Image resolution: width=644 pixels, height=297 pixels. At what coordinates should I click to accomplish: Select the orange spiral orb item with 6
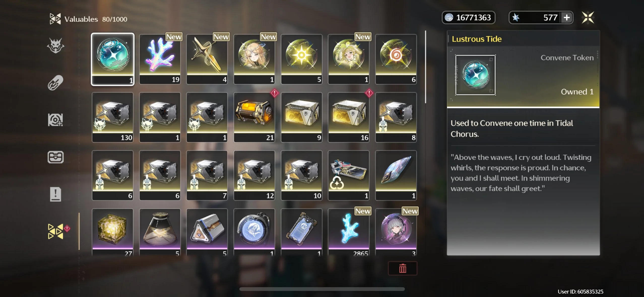(x=396, y=59)
